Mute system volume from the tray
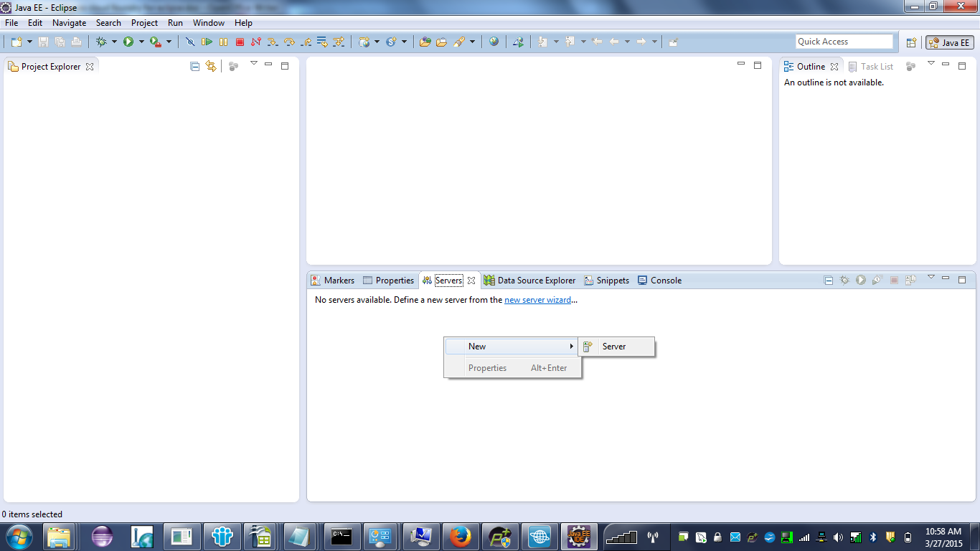Screen dimensions: 980x551 pyautogui.click(x=838, y=536)
